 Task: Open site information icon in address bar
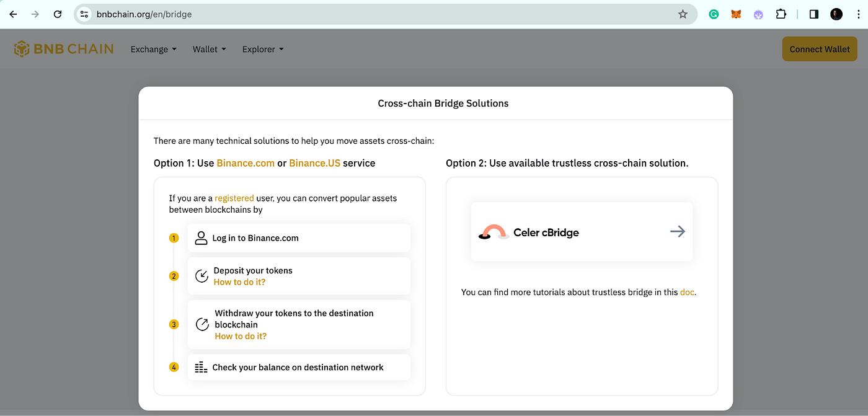coord(85,14)
